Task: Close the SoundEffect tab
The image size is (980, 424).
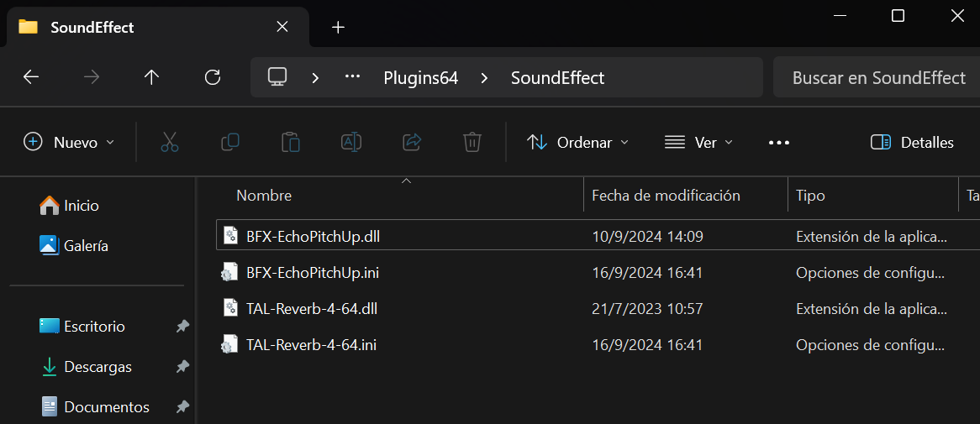Action: 282,27
